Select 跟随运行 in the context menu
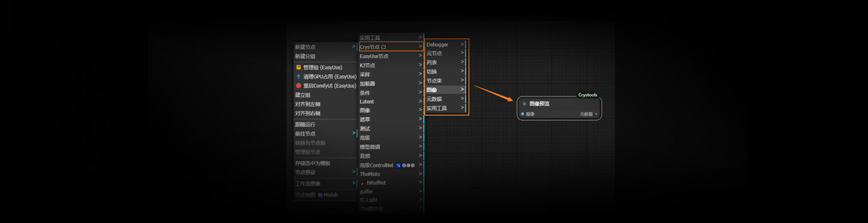The width and height of the screenshot is (868, 223). [x=325, y=125]
